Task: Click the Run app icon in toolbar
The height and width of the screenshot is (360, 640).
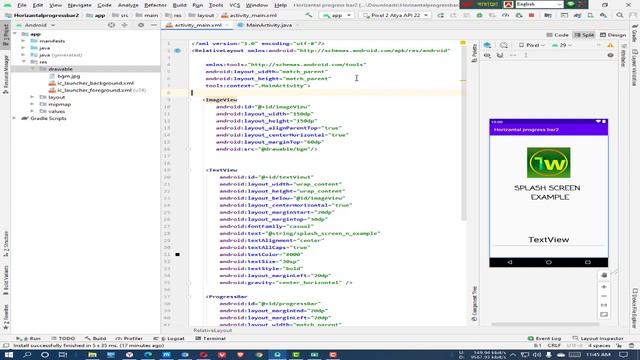Action: pyautogui.click(x=440, y=15)
